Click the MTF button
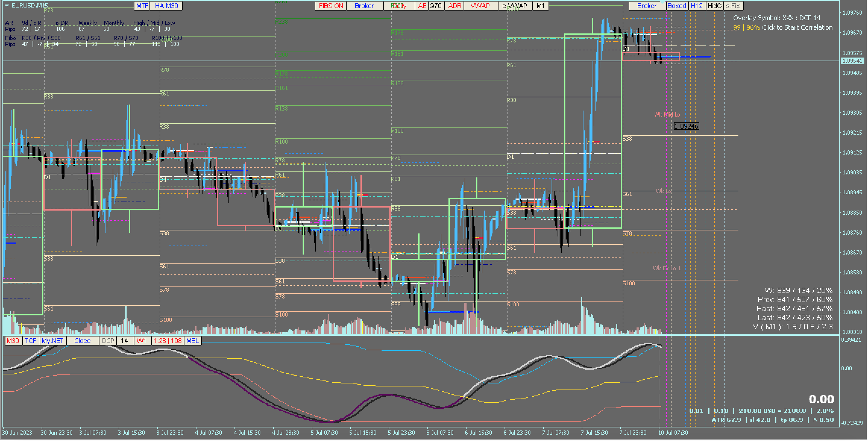Image resolution: width=868 pixels, height=441 pixels. pos(142,6)
